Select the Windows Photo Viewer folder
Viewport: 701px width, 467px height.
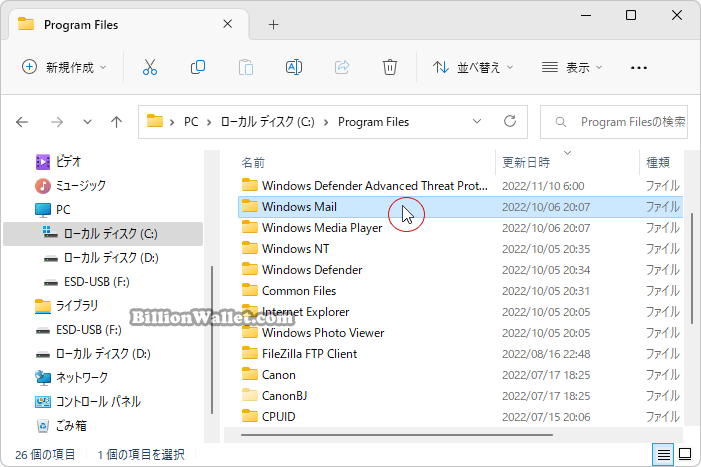click(460, 333)
